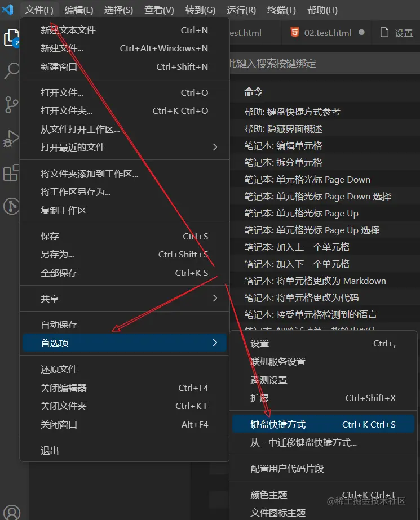The height and width of the screenshot is (520, 420).
Task: Choose 复制工作区 menu entry
Action: [125, 210]
